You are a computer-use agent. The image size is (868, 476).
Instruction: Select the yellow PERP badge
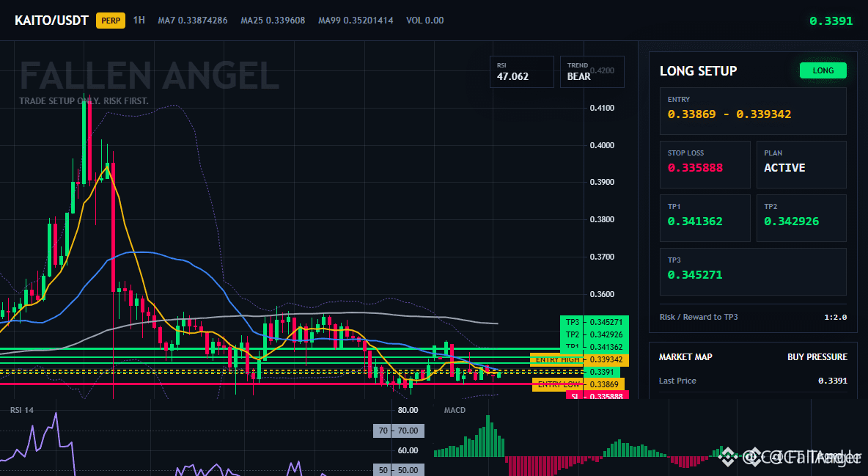(111, 21)
